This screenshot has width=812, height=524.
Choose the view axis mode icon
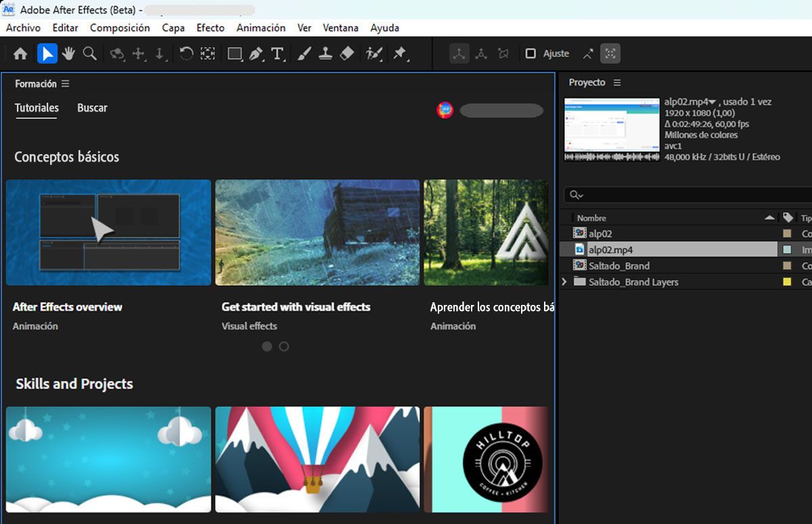(x=502, y=53)
